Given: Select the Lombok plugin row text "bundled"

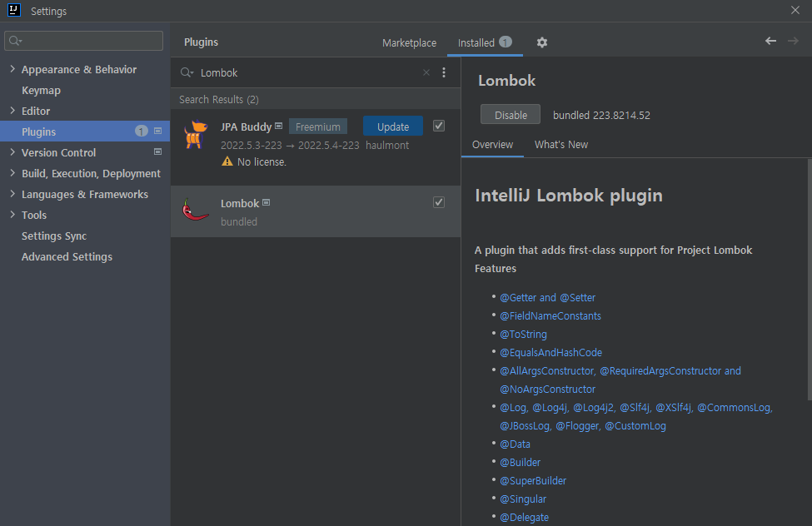Looking at the screenshot, I should [239, 221].
